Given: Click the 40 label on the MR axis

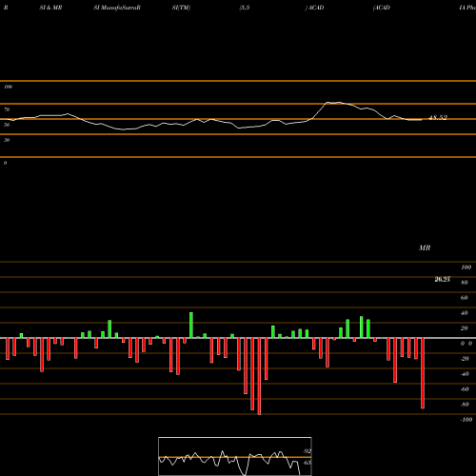Looking at the screenshot, I should 465,313.
